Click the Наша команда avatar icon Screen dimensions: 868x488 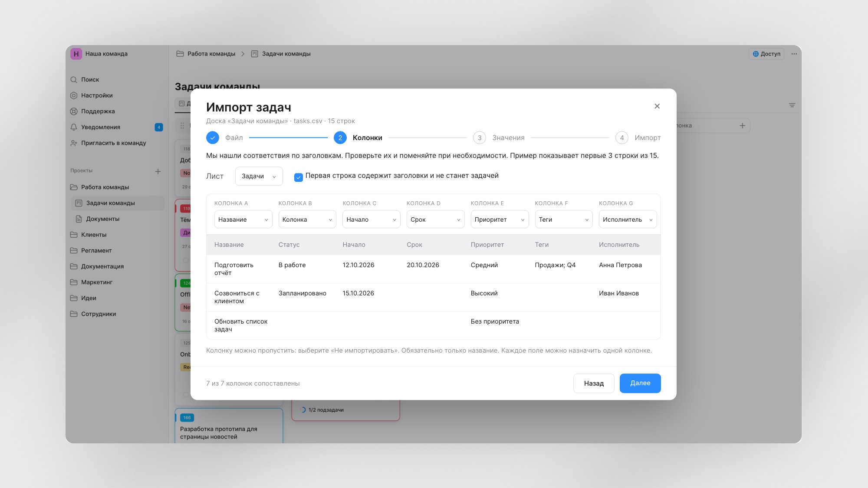click(76, 54)
